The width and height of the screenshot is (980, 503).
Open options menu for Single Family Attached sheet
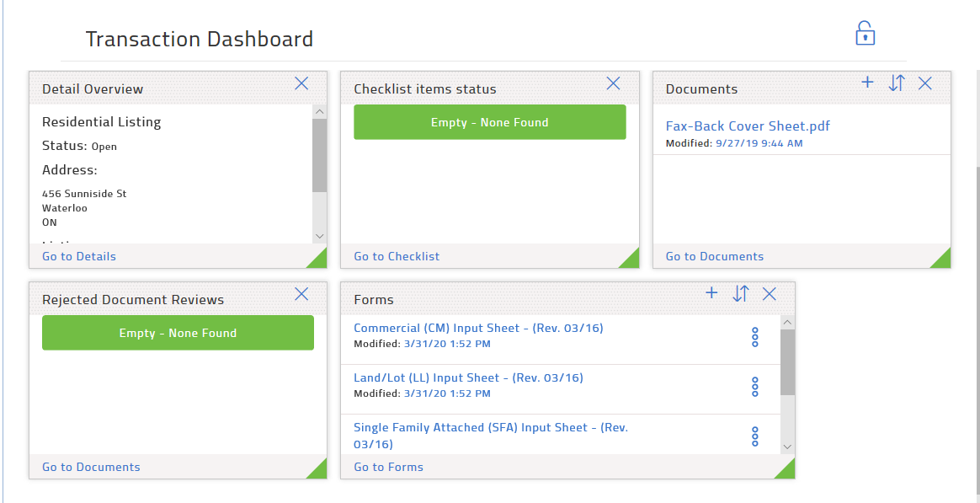coord(754,435)
